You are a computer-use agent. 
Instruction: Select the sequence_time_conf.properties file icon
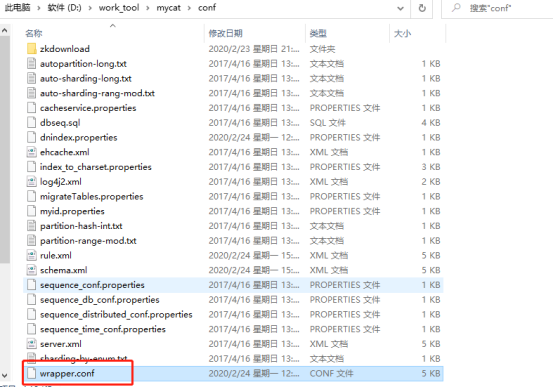(31, 329)
